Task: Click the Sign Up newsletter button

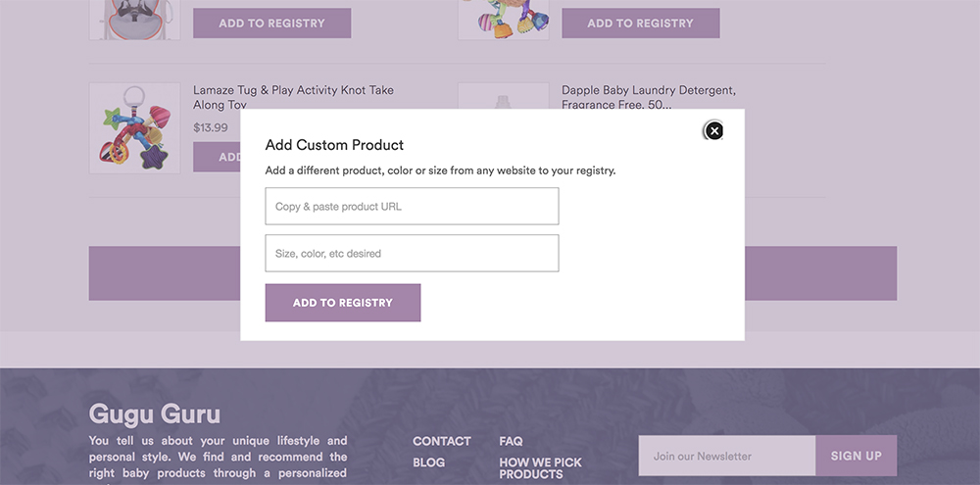Action: click(857, 456)
